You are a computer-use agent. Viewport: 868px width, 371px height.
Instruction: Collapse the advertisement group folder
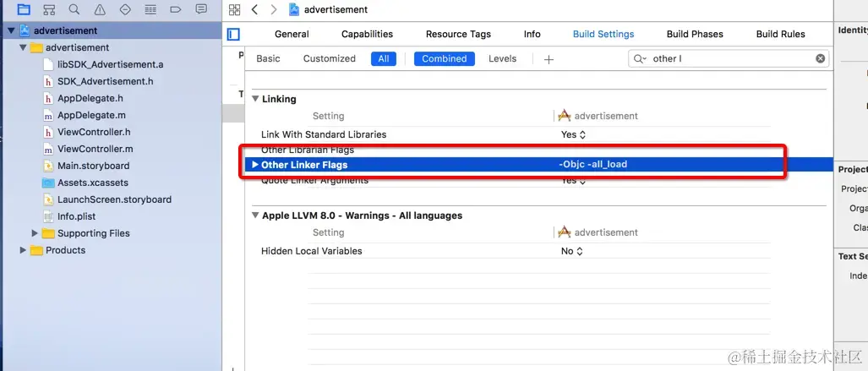point(23,47)
